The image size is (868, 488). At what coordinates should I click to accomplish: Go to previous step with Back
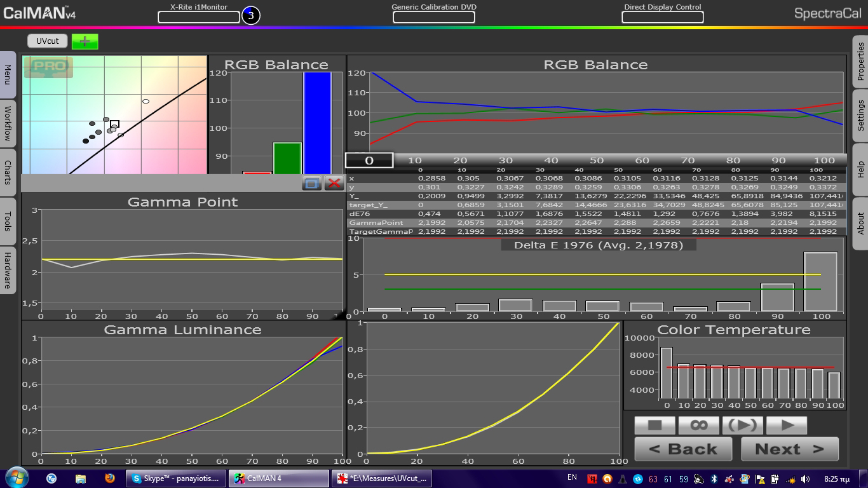684,449
